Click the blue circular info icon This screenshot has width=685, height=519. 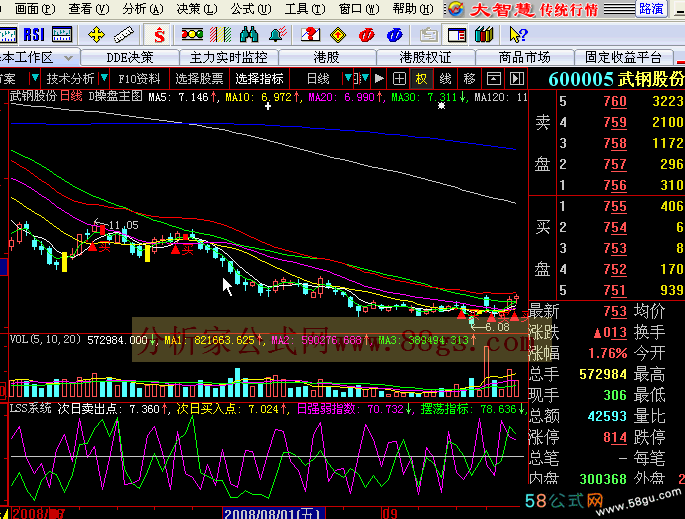(x=394, y=35)
